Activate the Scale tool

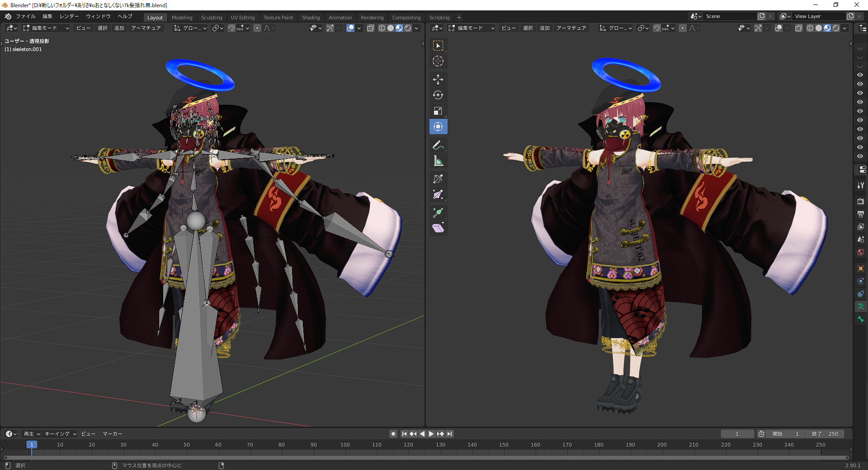click(x=438, y=111)
